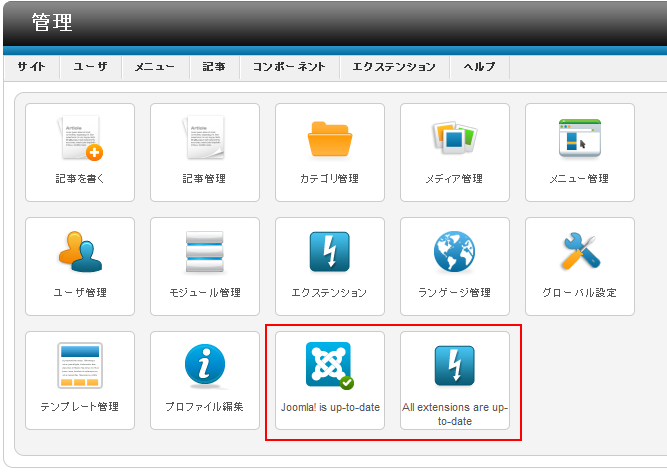Image resolution: width=667 pixels, height=473 pixels.
Task: Open the メニュー menu
Action: point(155,67)
